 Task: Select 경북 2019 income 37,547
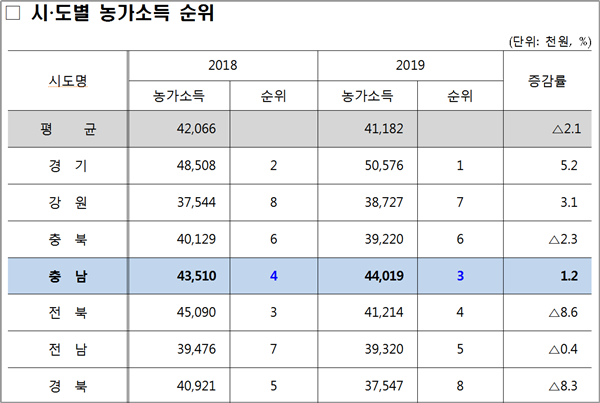pyautogui.click(x=384, y=386)
